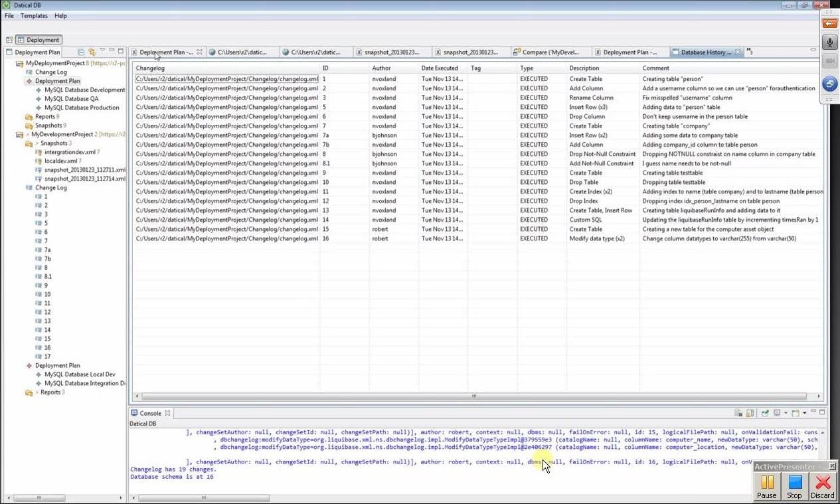840x504 pixels.
Task: Open the Deployment Plan view menu arrow
Action: [102, 51]
